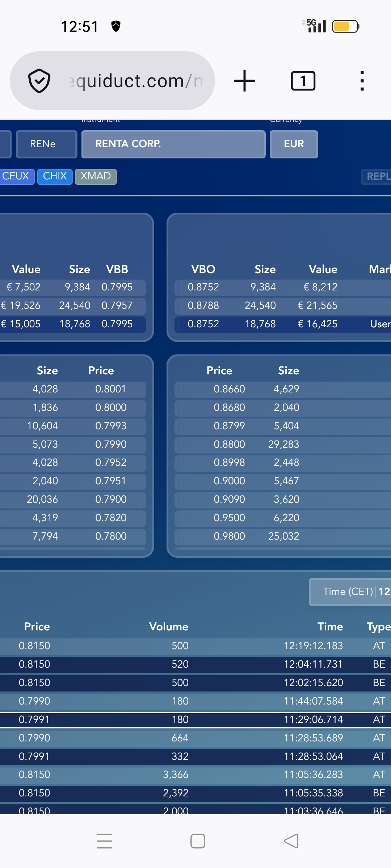Screen dimensions: 391x868
Task: Select the highlighted VBO 0.8752 User row
Action: tap(282, 324)
